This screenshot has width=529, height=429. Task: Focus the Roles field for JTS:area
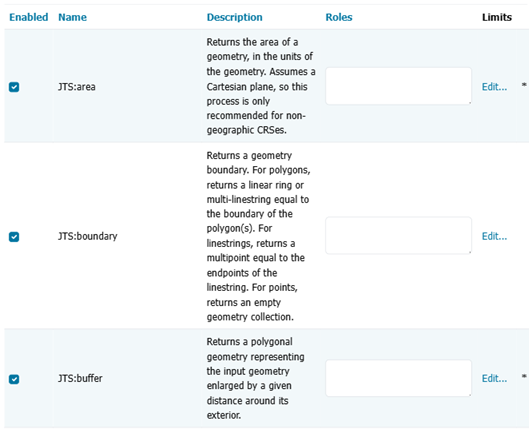coord(398,86)
